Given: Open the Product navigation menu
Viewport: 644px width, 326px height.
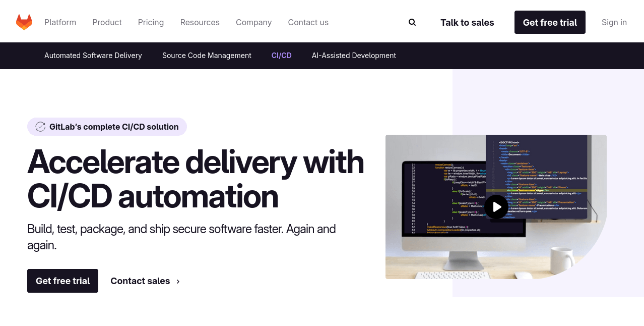Looking at the screenshot, I should (107, 22).
